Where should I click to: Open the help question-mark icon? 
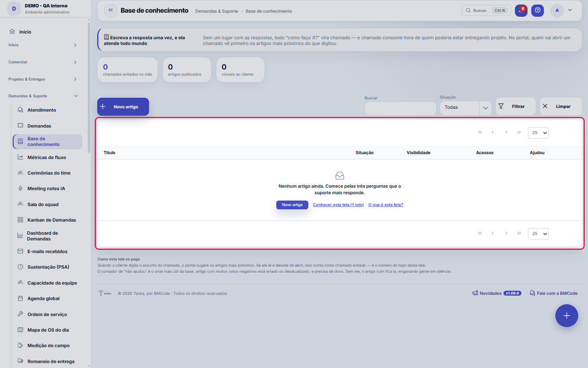538,11
